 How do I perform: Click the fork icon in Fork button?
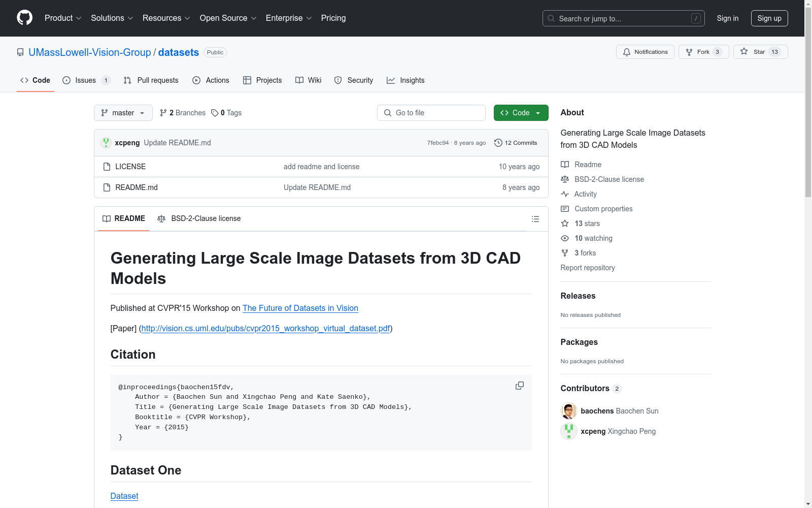point(689,52)
